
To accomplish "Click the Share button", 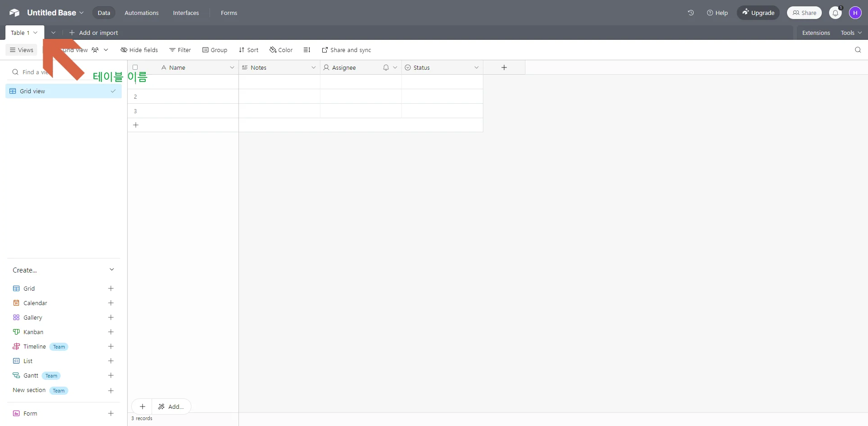I will (804, 13).
